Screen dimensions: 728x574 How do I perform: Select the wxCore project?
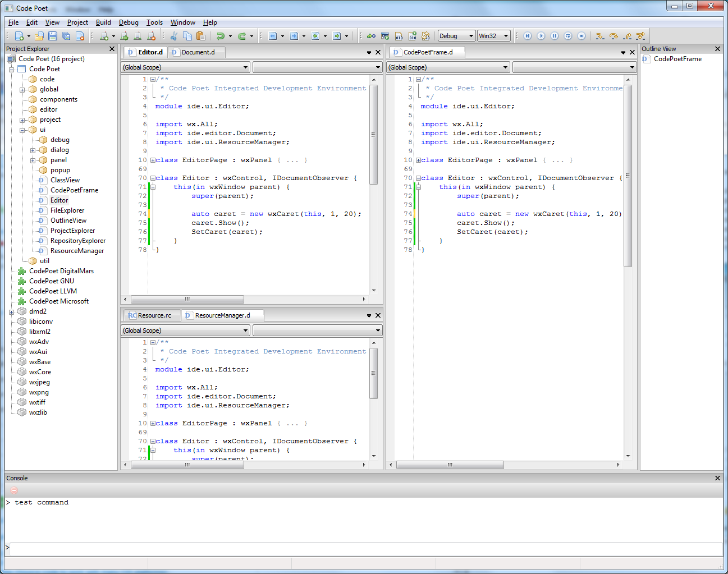click(40, 372)
